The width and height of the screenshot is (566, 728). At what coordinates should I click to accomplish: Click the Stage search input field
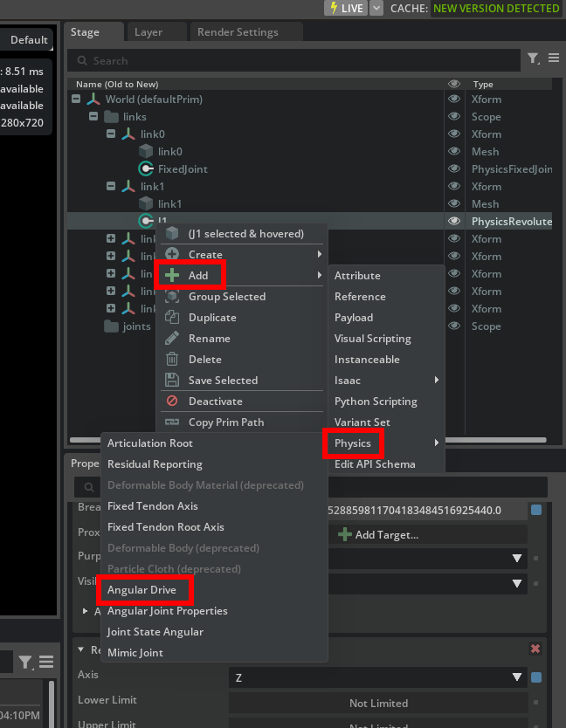tap(297, 60)
